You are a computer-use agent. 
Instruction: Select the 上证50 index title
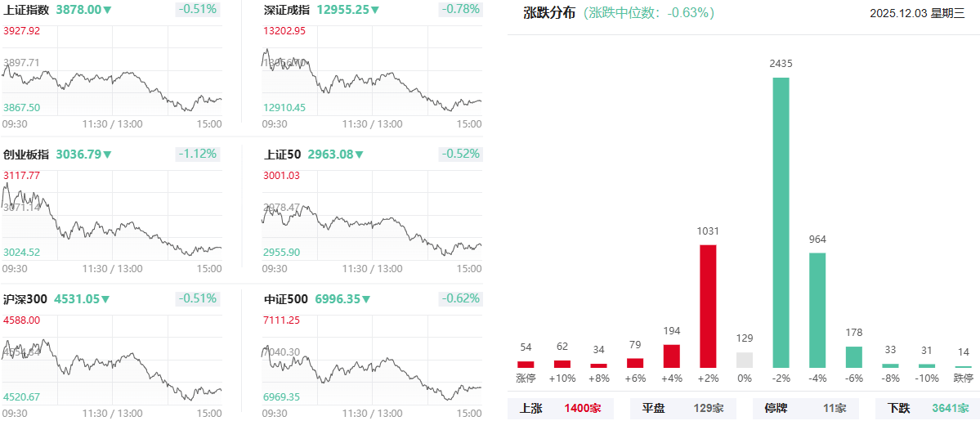tap(283, 155)
